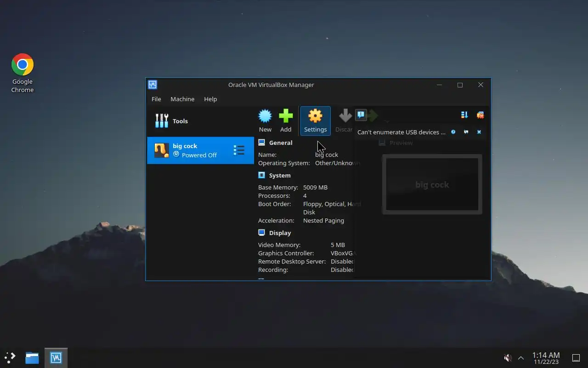Open the Tools menu list icon for the VM
The image size is (588, 368).
coord(239,150)
